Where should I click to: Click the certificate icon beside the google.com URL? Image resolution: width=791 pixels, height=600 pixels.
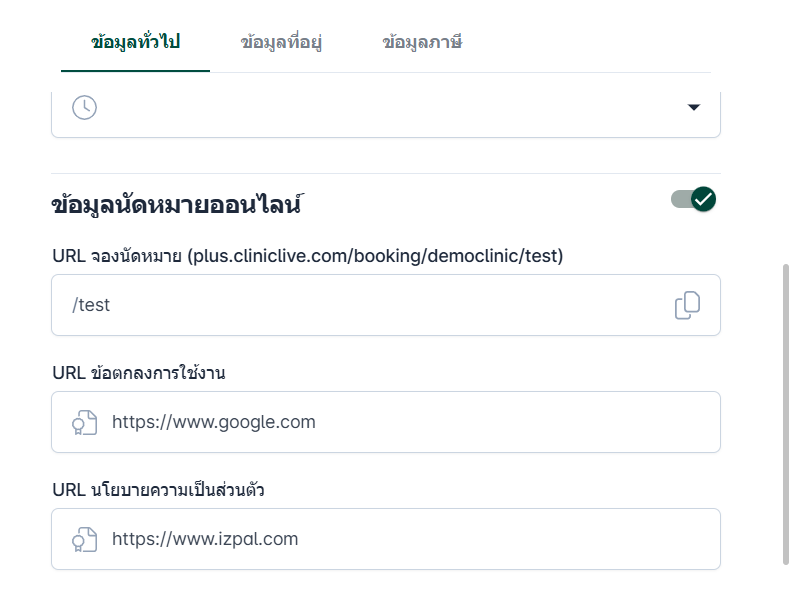pos(85,423)
